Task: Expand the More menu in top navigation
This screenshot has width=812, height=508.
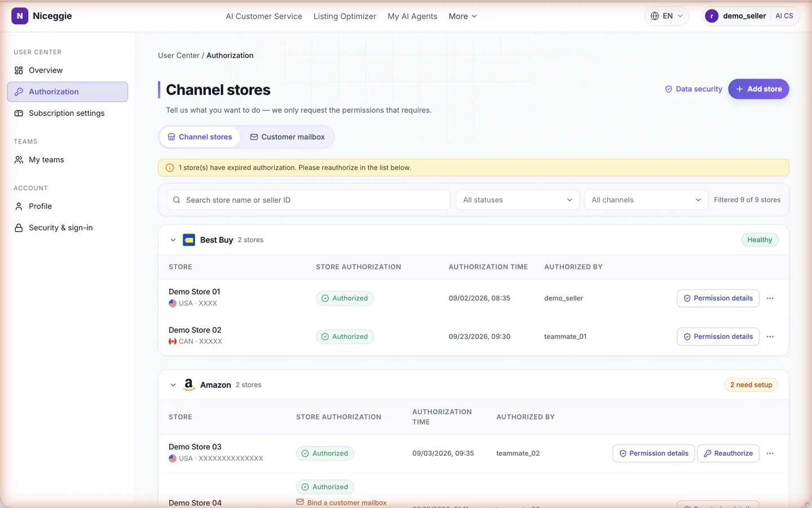Action: (462, 16)
